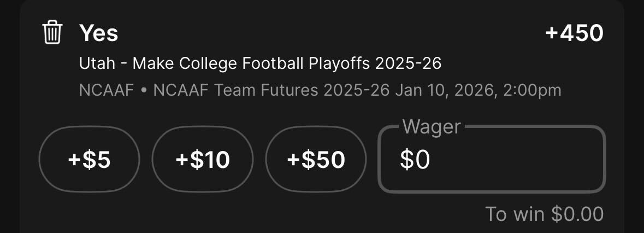Click the $0 amount in wager box

pyautogui.click(x=415, y=160)
